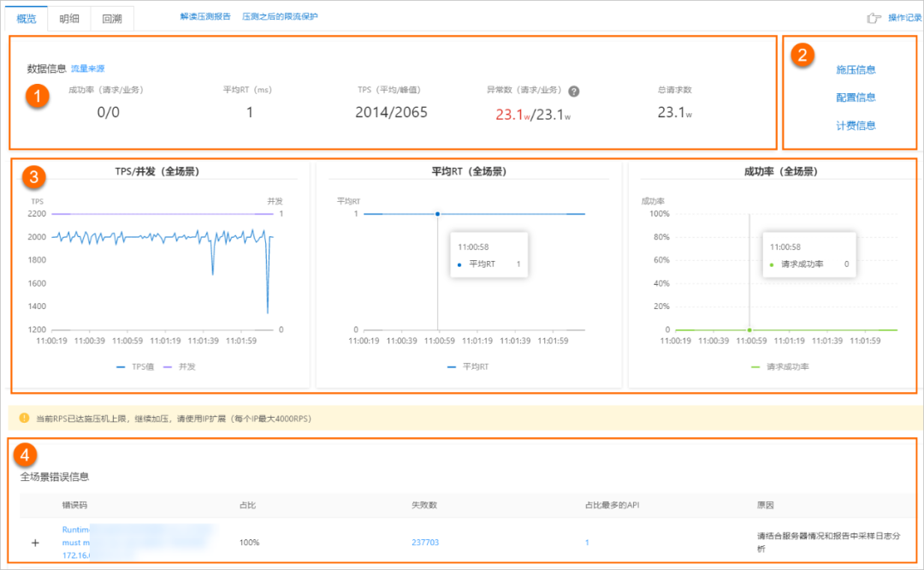
Task: Toggle the 并发 legend in the TPS chart
Action: coord(179,366)
